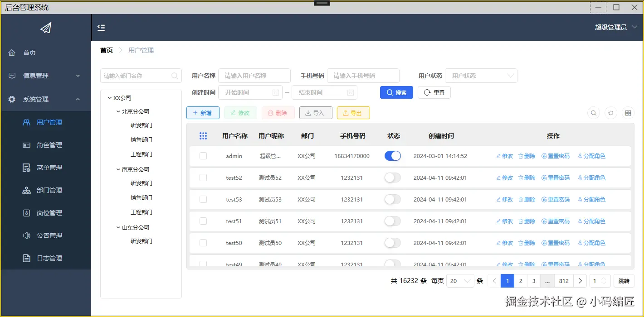This screenshot has width=644, height=317.
Task: Open the 超级管理员 user dropdown
Action: point(616,27)
